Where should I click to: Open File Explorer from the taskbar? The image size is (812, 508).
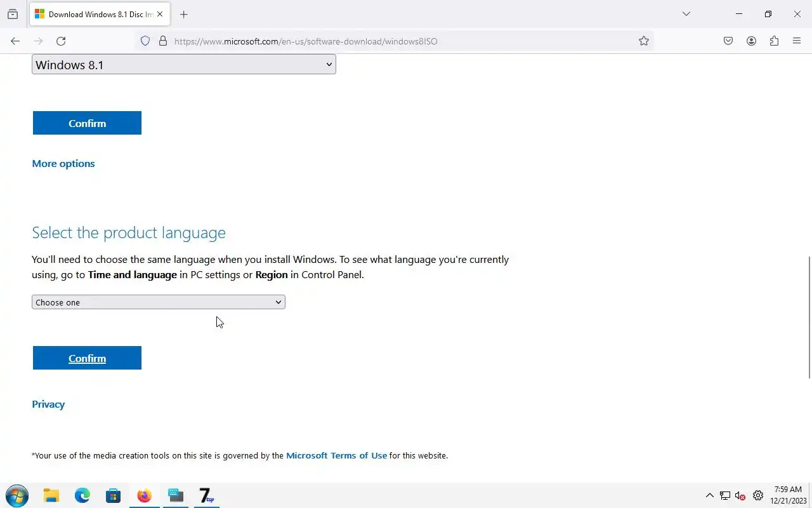tap(51, 495)
